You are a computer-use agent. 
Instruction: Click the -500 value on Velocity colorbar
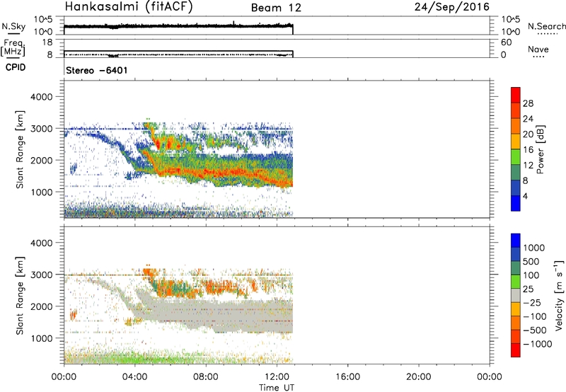[x=535, y=330]
